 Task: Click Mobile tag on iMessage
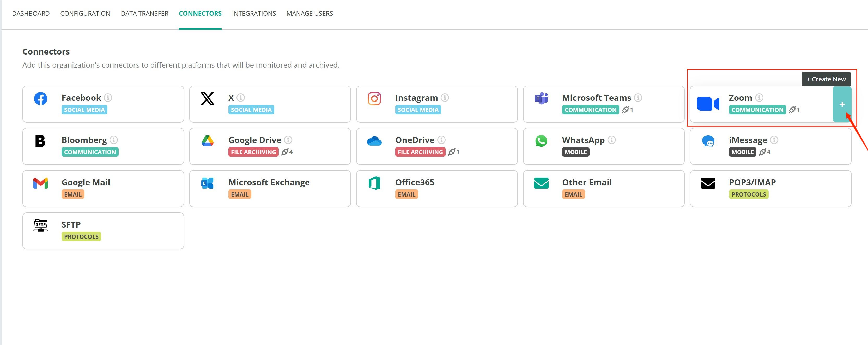click(x=742, y=152)
